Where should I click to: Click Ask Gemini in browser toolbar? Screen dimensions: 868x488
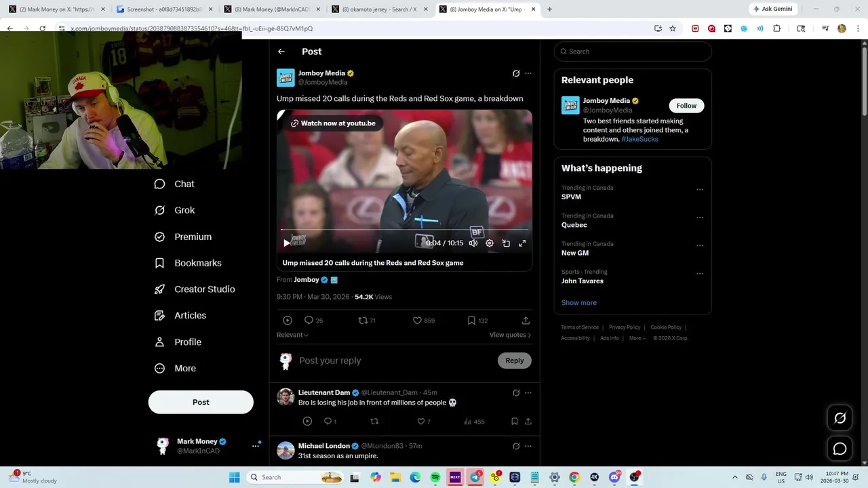772,9
